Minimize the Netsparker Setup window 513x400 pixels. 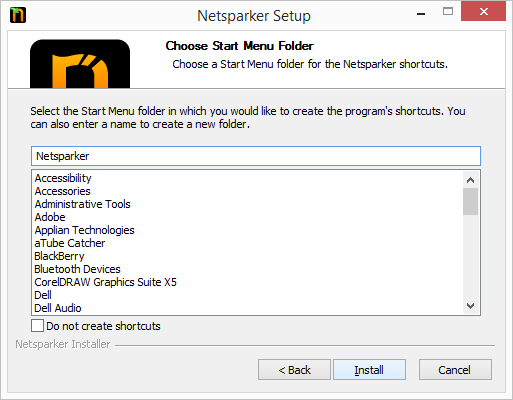pyautogui.click(x=421, y=14)
